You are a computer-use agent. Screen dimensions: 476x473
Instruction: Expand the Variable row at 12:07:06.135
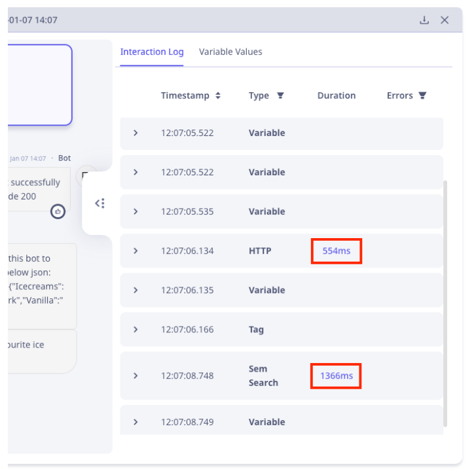(x=136, y=290)
